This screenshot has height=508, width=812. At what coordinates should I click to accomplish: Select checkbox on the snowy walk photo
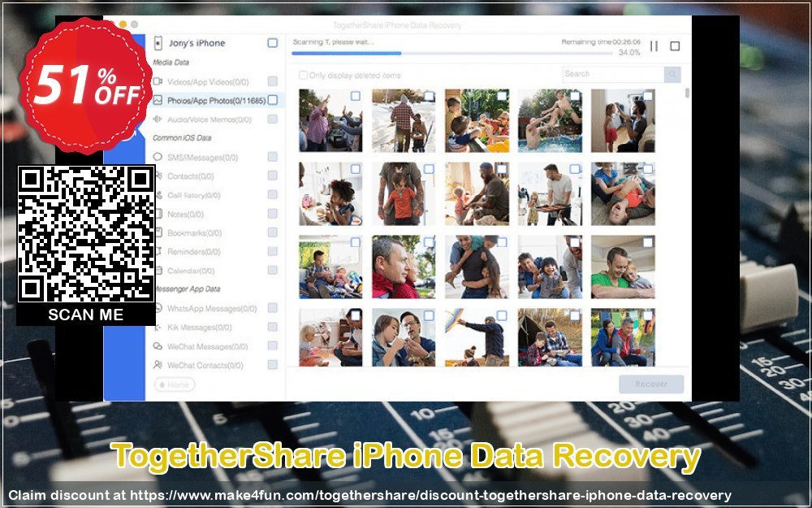tap(429, 96)
